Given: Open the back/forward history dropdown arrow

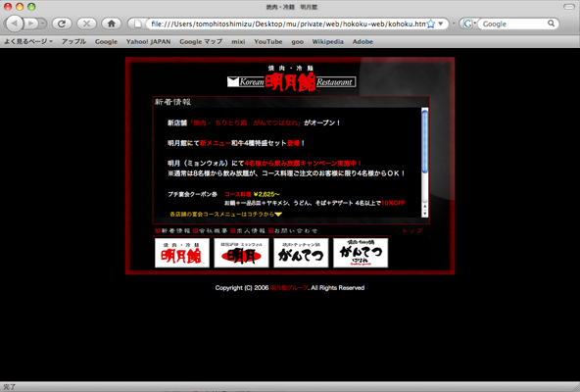Looking at the screenshot, I should (x=42, y=24).
